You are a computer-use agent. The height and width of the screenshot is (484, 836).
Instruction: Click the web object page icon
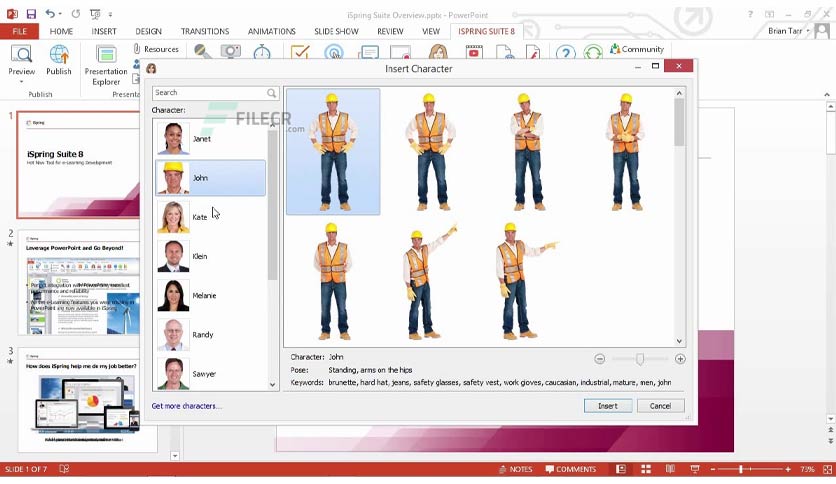point(505,52)
